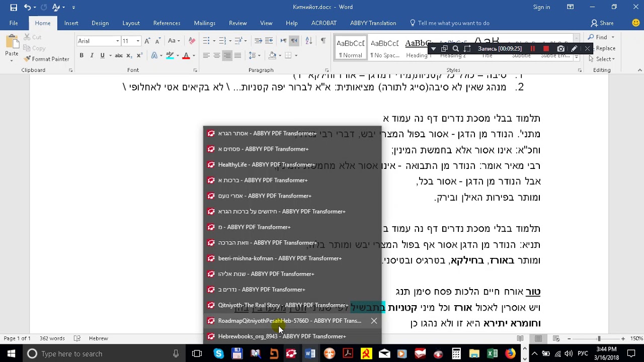Image resolution: width=644 pixels, height=362 pixels.
Task: Toggle italic formatting
Action: [x=92, y=55]
